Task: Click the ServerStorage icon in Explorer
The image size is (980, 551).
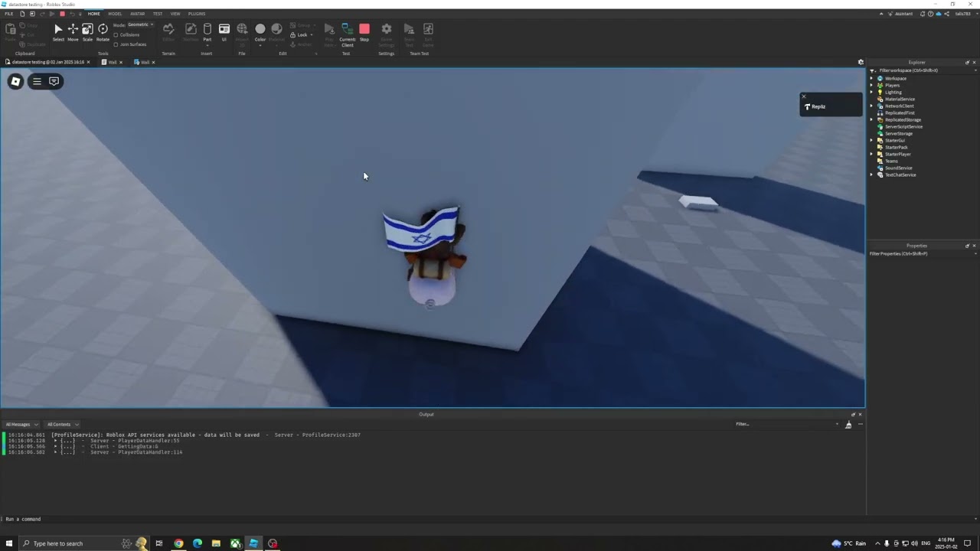Action: [x=880, y=133]
